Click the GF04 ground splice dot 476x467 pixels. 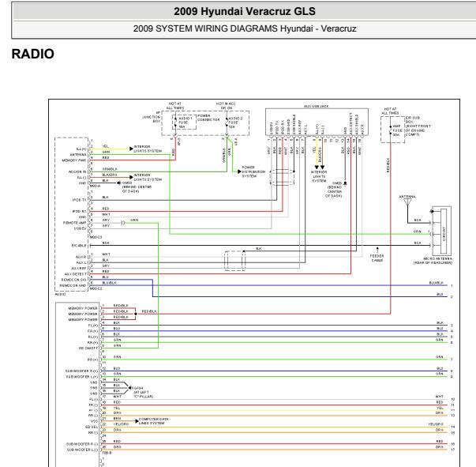click(130, 388)
